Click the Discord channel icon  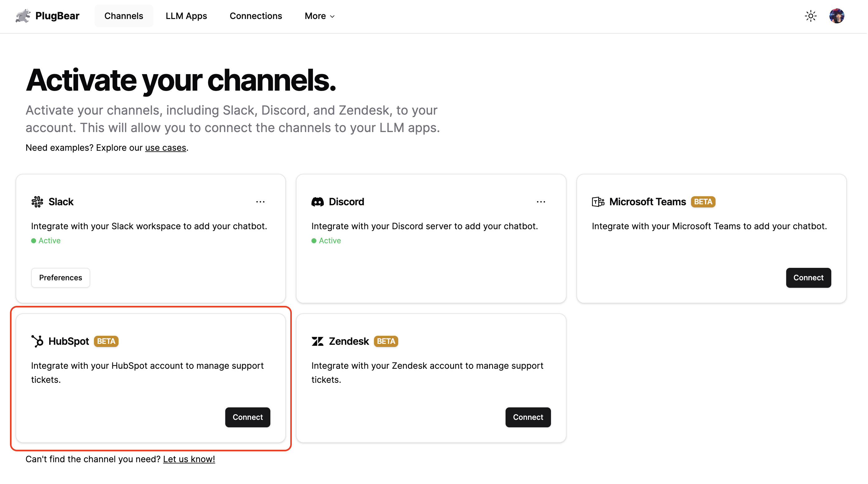pos(317,202)
